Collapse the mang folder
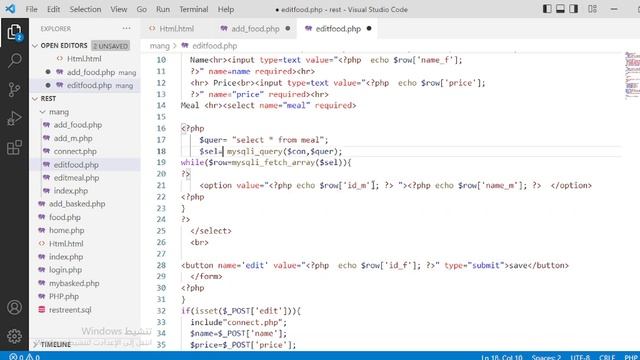Viewport: 640px width, 360px height. [42, 112]
